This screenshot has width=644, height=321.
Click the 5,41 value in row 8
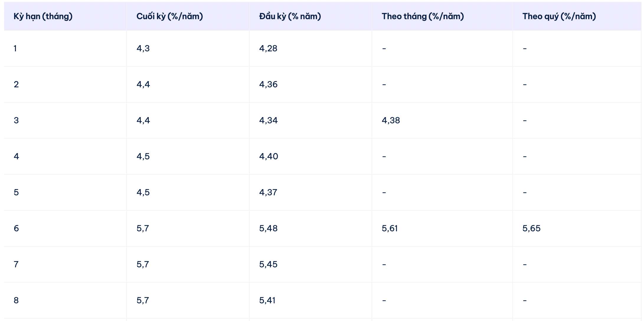click(x=267, y=300)
